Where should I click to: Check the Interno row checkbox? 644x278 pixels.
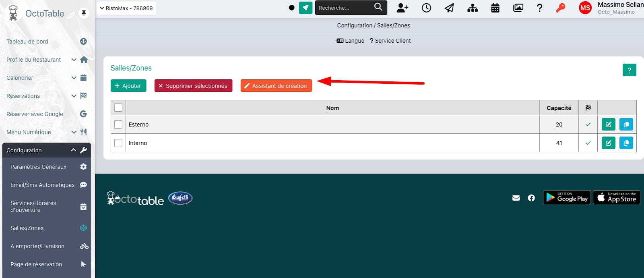(118, 143)
